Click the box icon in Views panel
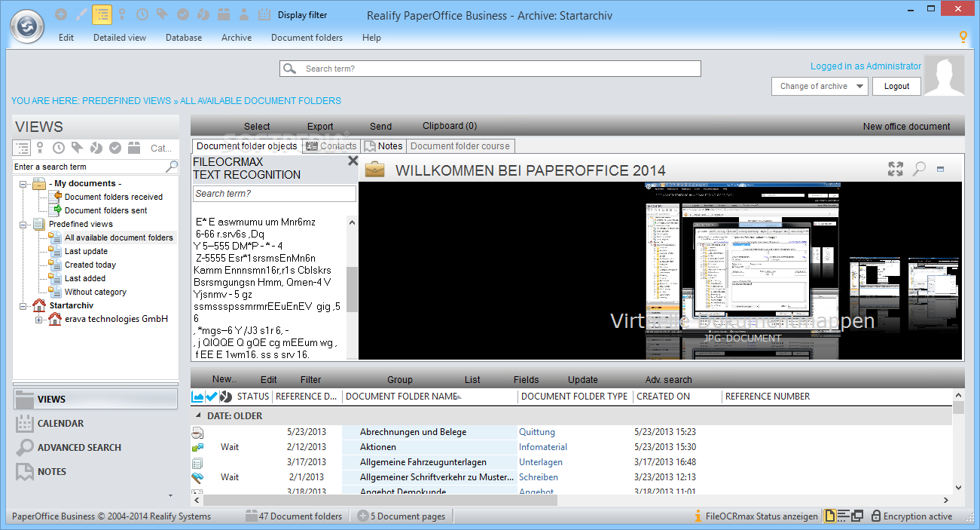This screenshot has width=980, height=530. tap(134, 148)
